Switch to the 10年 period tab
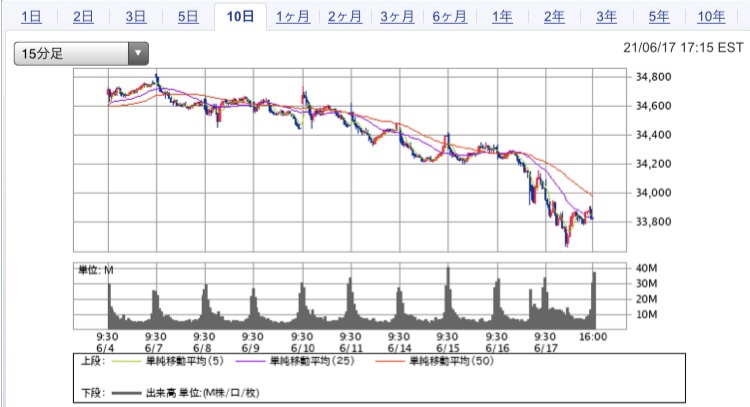This screenshot has width=750, height=407. pyautogui.click(x=711, y=17)
